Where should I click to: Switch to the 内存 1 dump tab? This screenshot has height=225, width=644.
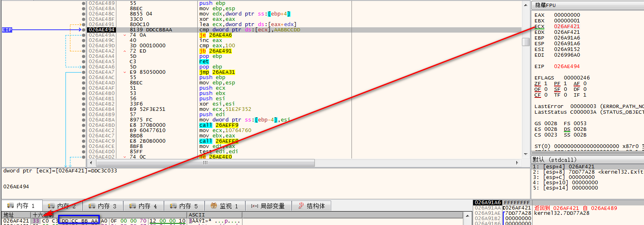(x=22, y=206)
